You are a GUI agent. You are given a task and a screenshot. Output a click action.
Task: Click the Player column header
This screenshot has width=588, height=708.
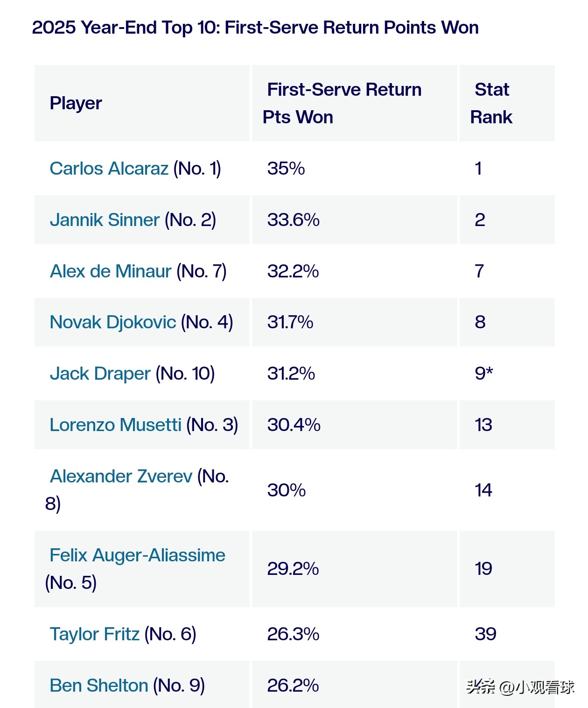tap(76, 103)
